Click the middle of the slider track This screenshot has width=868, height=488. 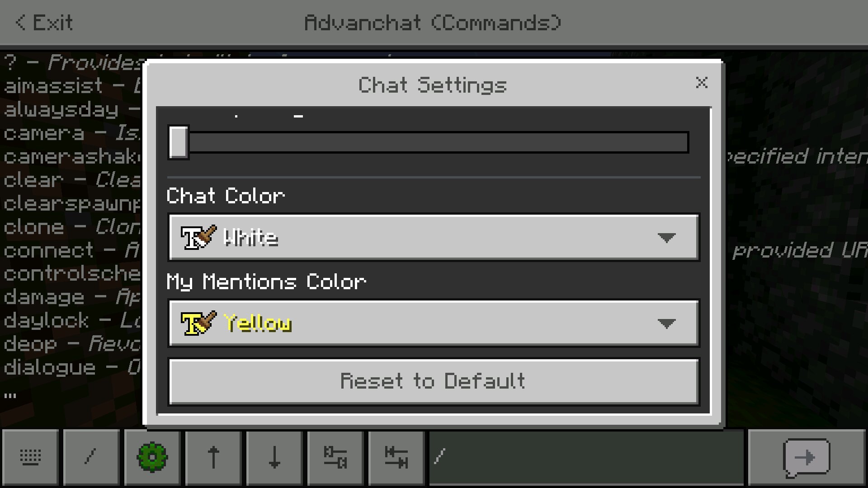coord(429,143)
